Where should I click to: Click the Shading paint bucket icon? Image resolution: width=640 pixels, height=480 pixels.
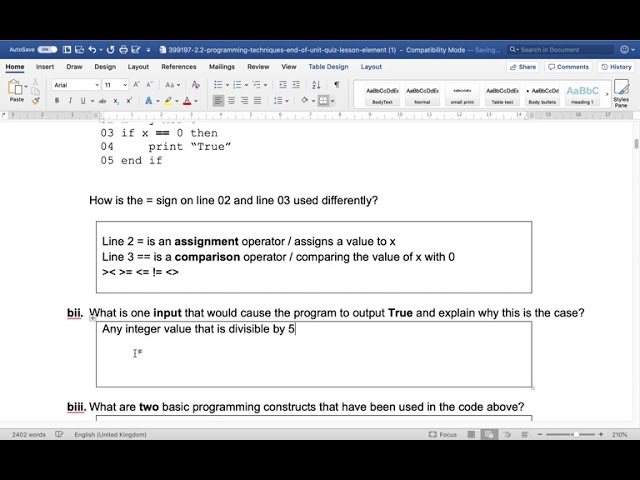[304, 100]
